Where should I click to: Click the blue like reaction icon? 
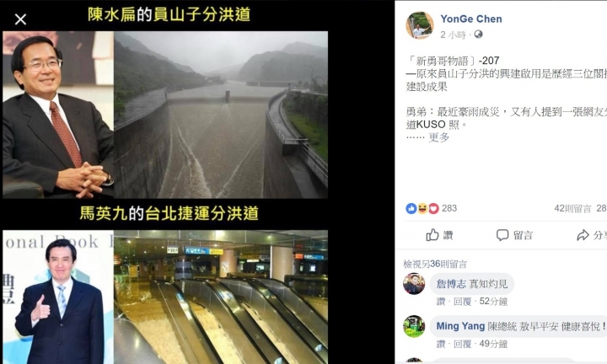pos(411,208)
